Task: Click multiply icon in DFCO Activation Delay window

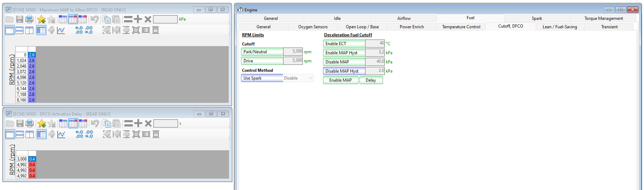Action: [148, 123]
